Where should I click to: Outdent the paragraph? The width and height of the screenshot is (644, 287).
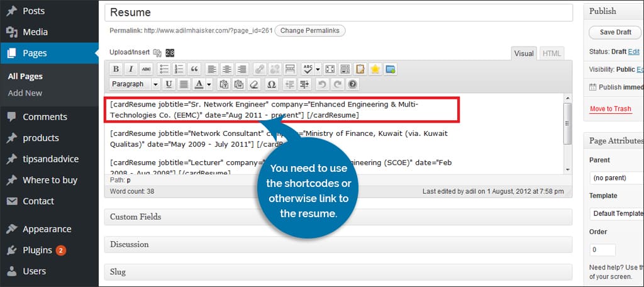[x=290, y=84]
